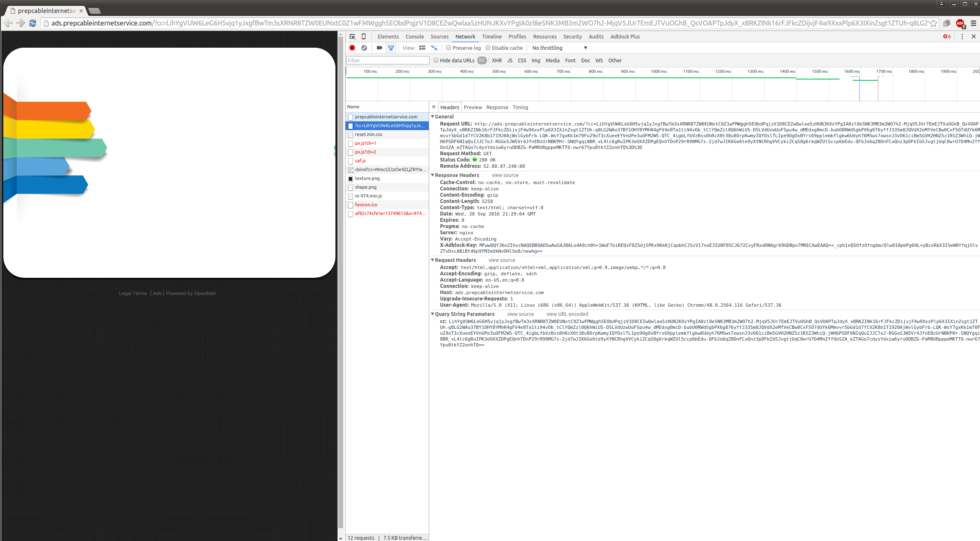Toggle the network filter funnel icon
This screenshot has width=980, height=541.
point(391,48)
